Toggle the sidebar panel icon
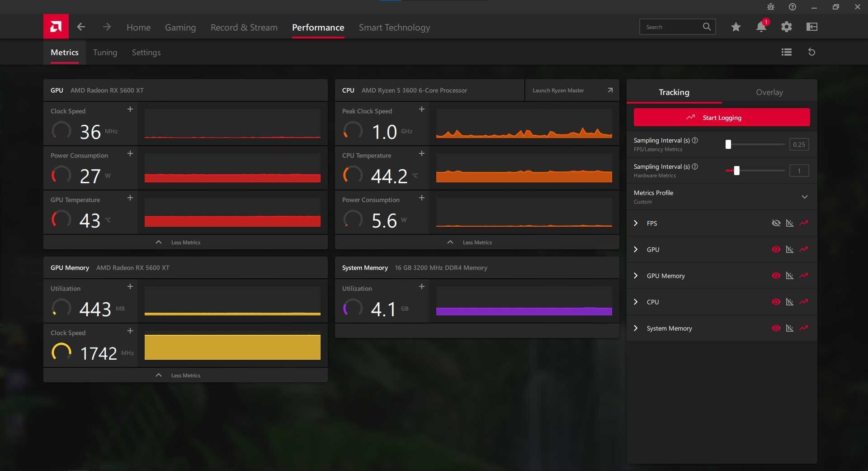Screen dimensions: 868x471 tap(812, 27)
